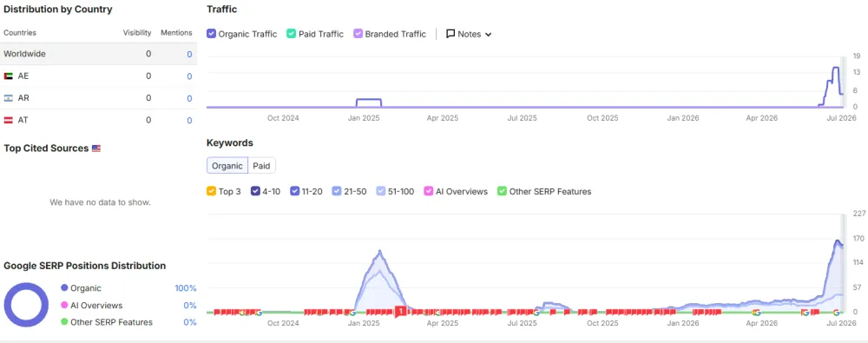868x343 pixels.
Task: Click Other SERP Features green legend dot
Action: [64, 322]
